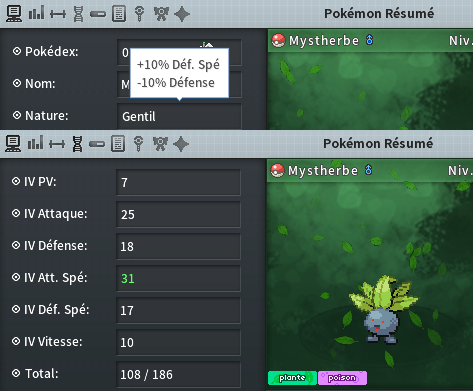Click the purple poison type badge
473x391 pixels.
[342, 378]
